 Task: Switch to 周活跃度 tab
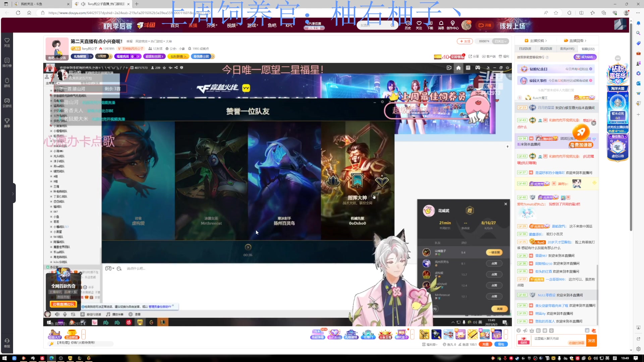[546, 49]
